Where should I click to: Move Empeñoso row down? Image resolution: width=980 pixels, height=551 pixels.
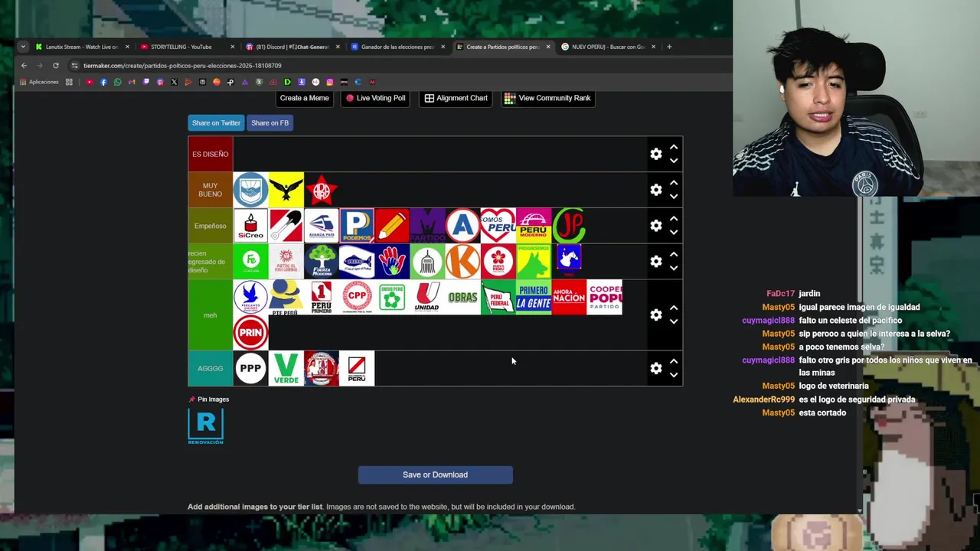click(674, 233)
